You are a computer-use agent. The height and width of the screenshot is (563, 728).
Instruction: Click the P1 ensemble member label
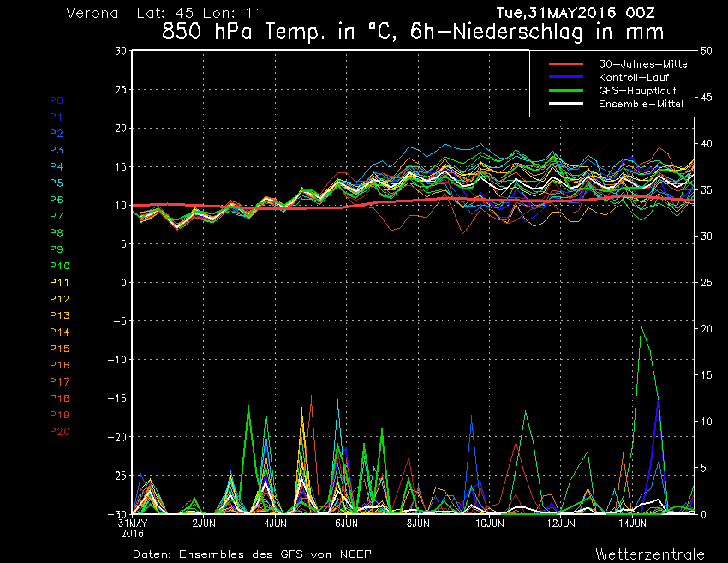56,117
